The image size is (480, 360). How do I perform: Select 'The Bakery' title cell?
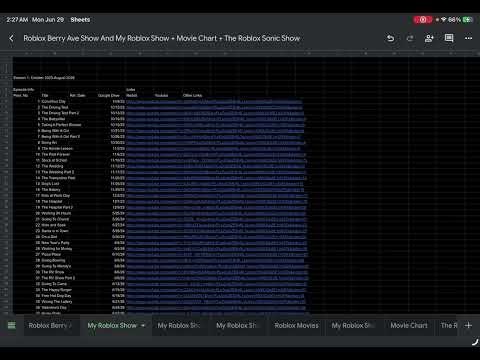point(51,190)
